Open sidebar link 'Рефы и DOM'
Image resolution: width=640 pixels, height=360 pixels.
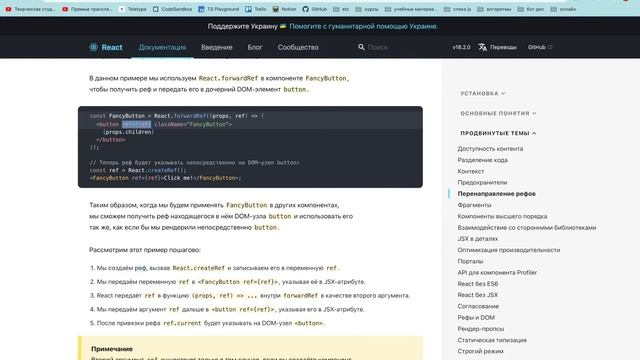click(x=476, y=317)
